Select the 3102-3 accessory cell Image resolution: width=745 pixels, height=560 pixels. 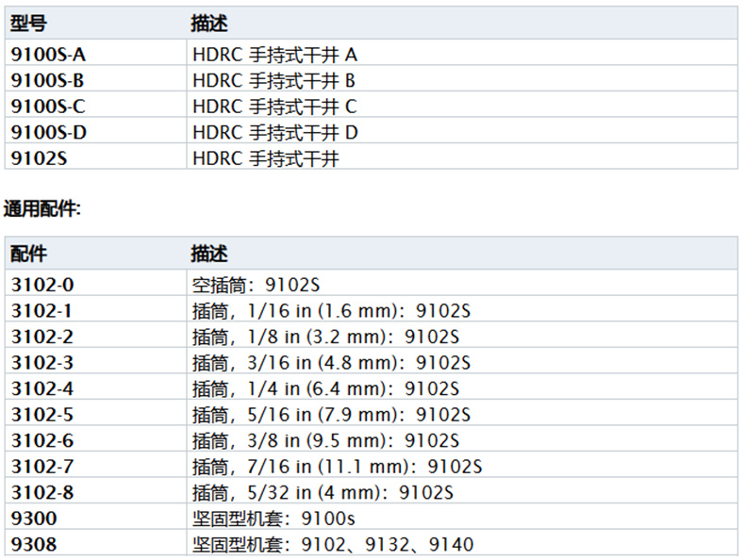click(x=41, y=362)
